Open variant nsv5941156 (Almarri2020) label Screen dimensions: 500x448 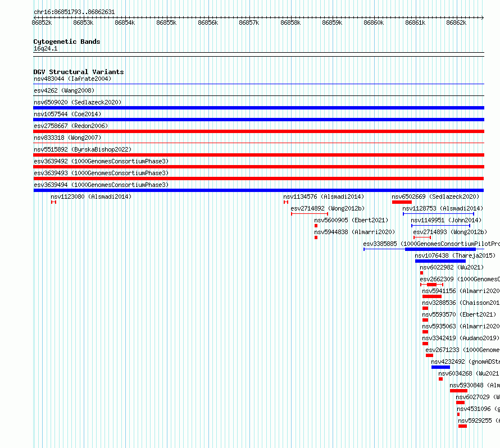pos(461,291)
